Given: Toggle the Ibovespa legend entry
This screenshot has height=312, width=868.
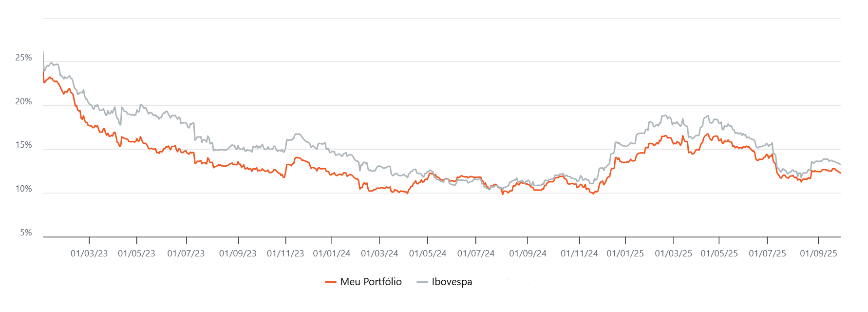Looking at the screenshot, I should pos(452,282).
